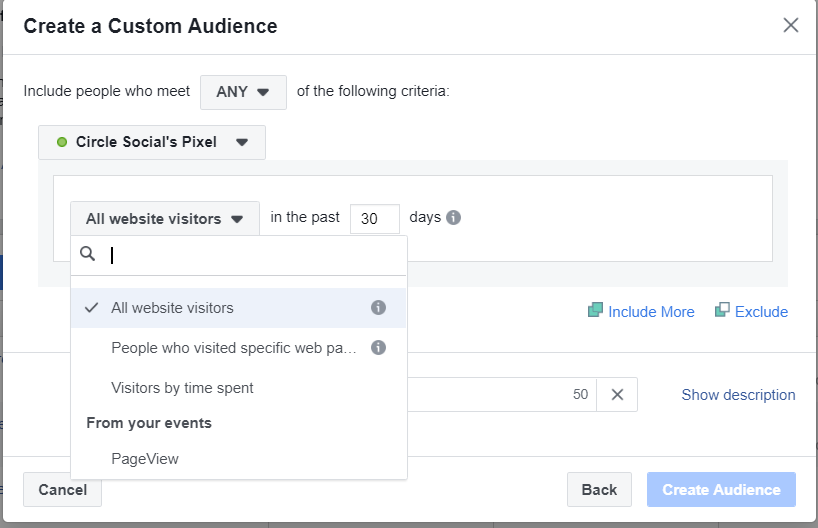Close the Create a Custom Audience dialog

click(x=791, y=25)
